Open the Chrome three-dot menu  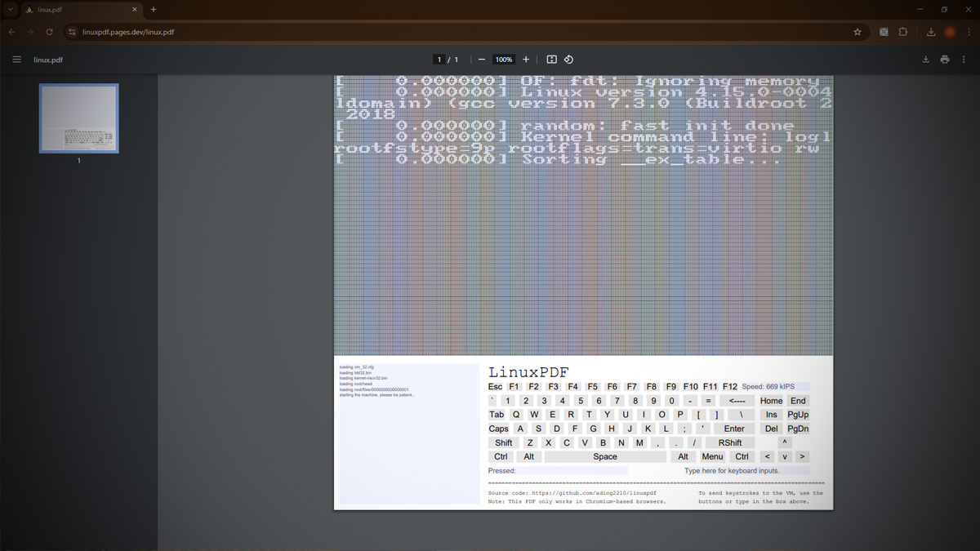969,32
